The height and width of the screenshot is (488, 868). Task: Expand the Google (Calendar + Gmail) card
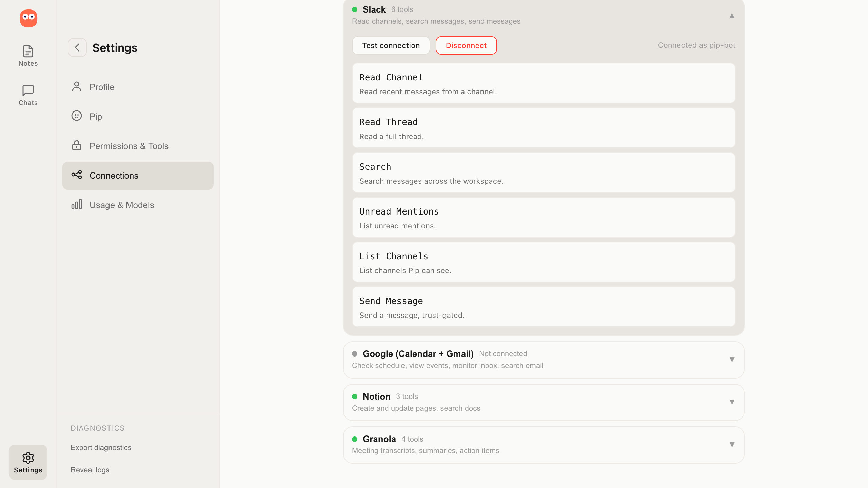pos(732,360)
